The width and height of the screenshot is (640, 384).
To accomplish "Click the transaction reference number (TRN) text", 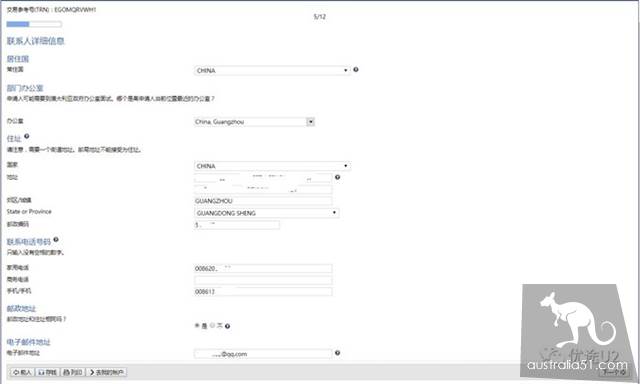I will 51,9.
